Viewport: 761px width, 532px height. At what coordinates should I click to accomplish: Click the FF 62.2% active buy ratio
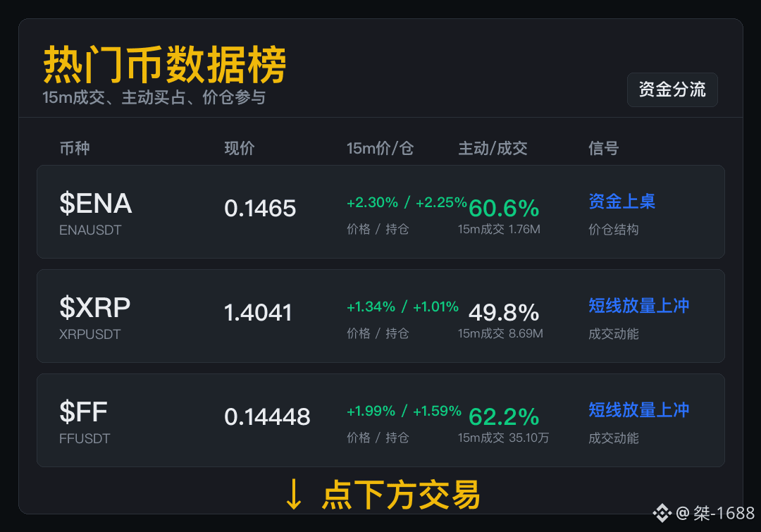coord(504,417)
